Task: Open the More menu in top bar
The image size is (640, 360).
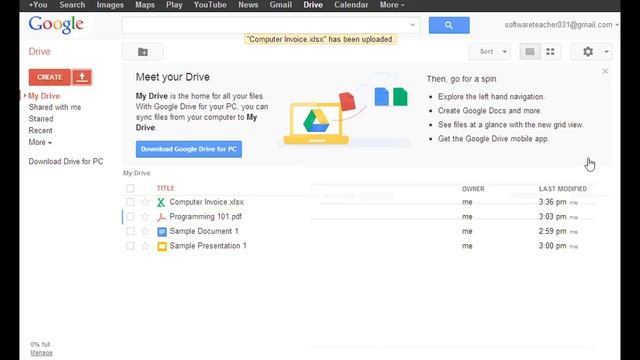Action: [x=391, y=5]
